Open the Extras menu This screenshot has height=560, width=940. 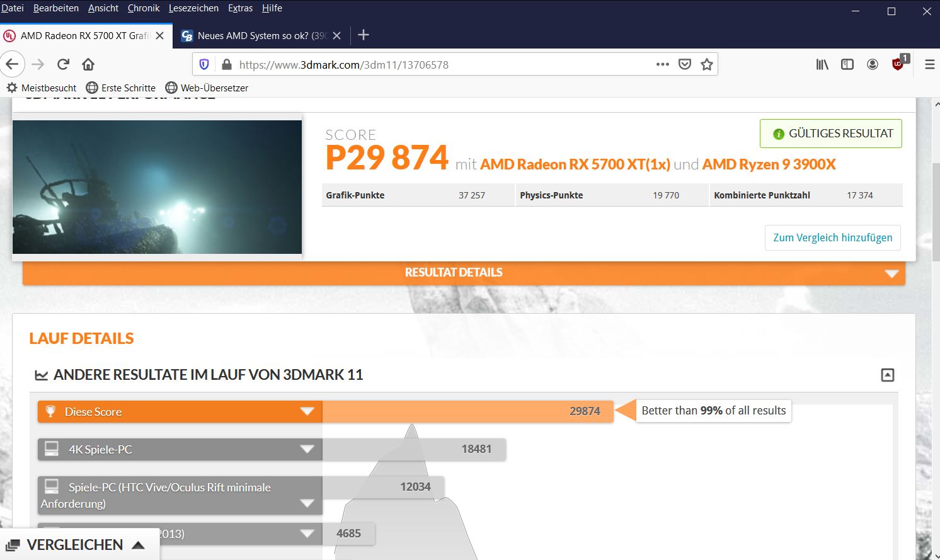coord(240,8)
